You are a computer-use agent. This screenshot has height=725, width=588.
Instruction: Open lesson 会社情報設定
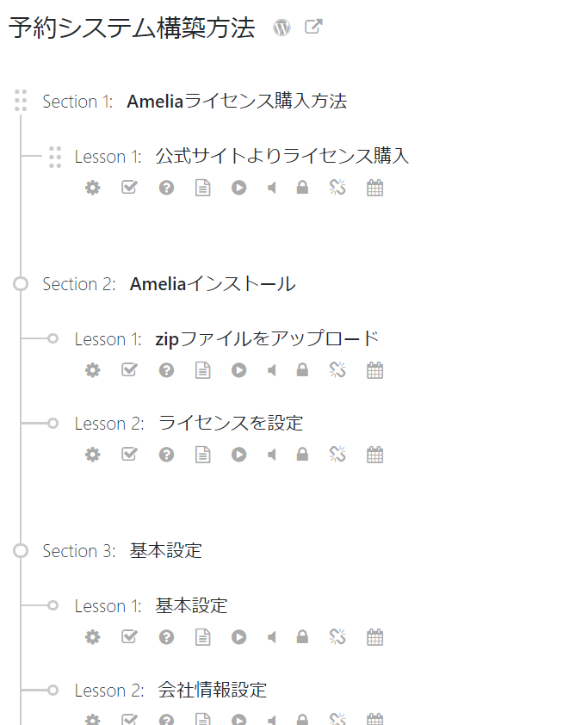tap(212, 690)
